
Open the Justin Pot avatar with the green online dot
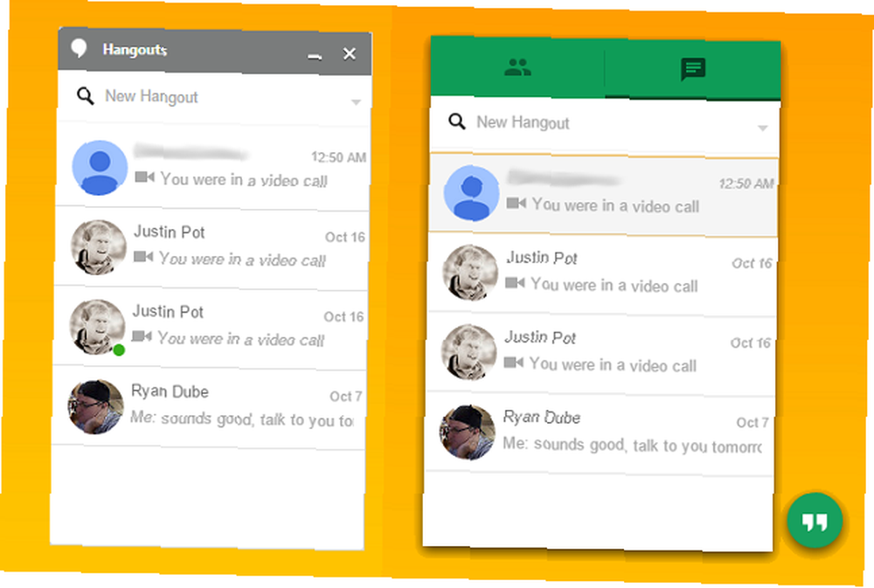[x=97, y=327]
